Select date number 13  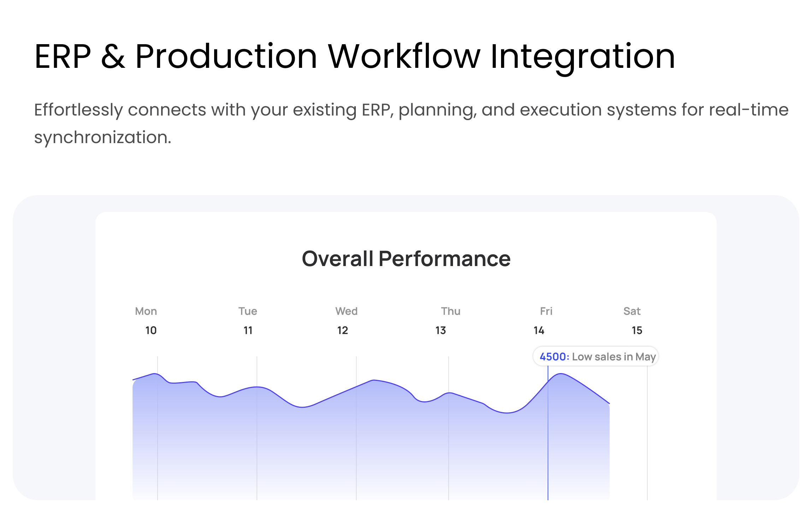(441, 331)
